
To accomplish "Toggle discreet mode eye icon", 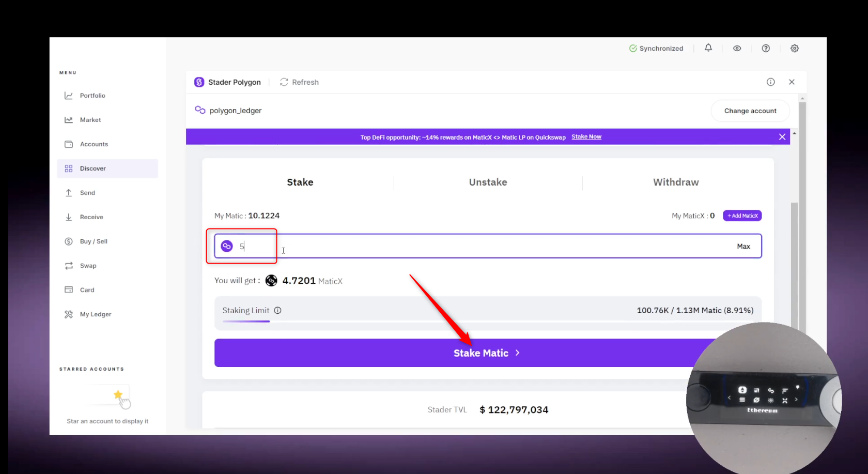I will point(737,48).
